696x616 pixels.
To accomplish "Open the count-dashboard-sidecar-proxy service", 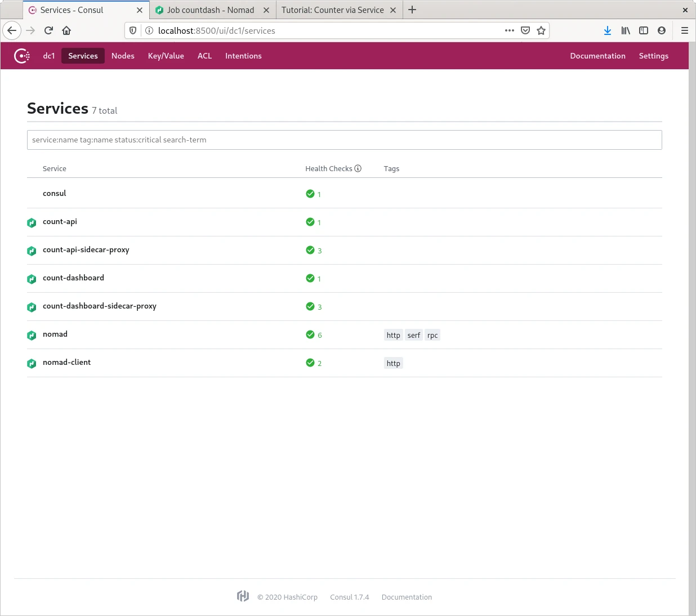I will [x=100, y=306].
